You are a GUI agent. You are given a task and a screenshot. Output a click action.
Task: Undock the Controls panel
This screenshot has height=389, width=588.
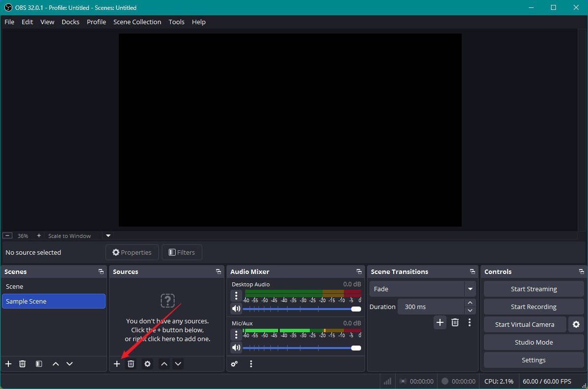click(x=581, y=272)
